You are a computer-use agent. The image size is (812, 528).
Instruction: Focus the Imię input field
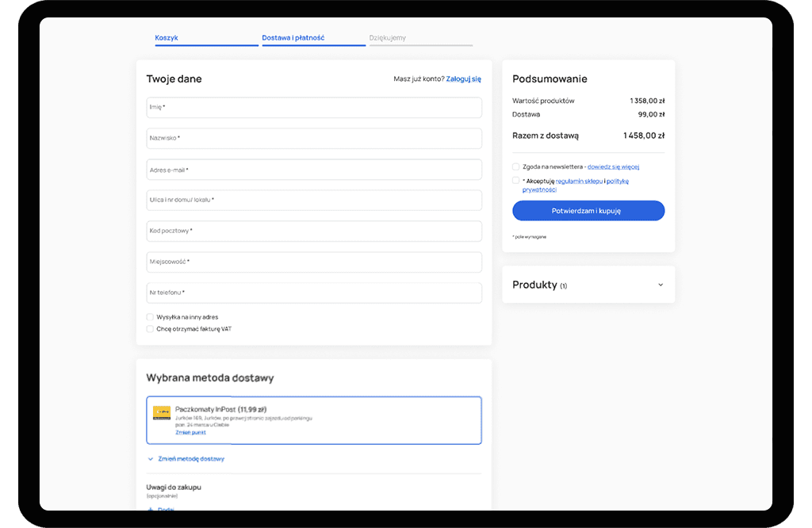314,108
